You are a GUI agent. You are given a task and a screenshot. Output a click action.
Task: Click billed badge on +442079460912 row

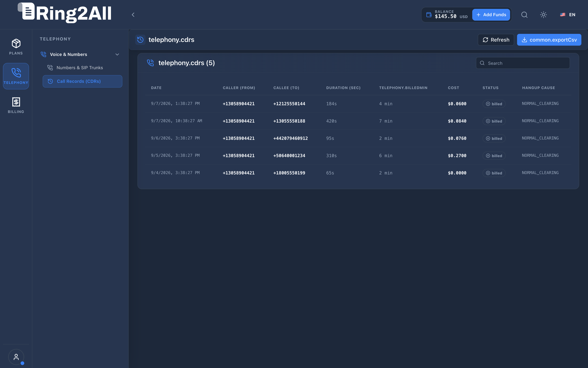[494, 139]
